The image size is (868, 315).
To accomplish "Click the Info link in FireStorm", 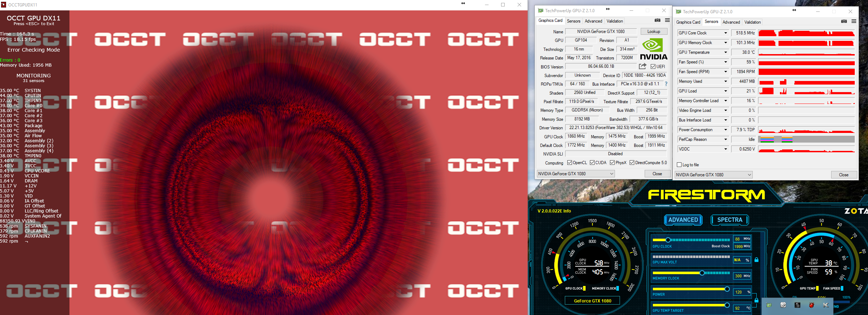I will coord(567,211).
